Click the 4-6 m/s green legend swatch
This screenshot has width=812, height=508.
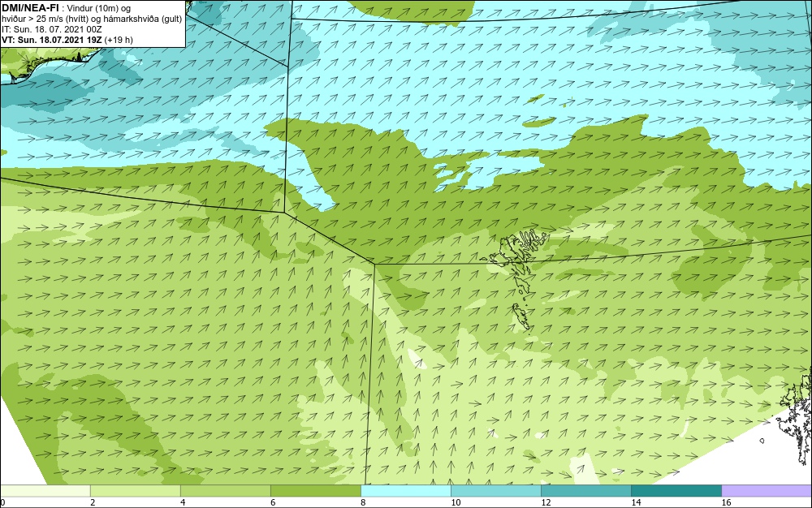click(225, 491)
